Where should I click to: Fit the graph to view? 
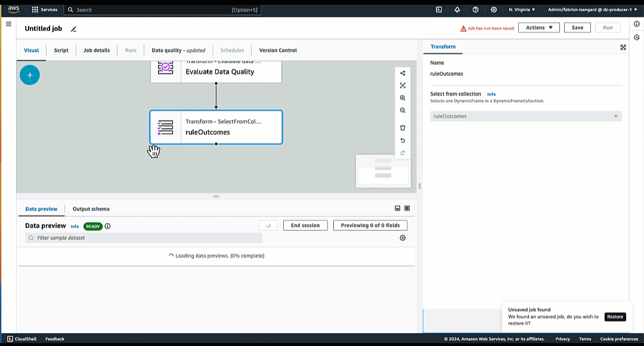pyautogui.click(x=402, y=85)
